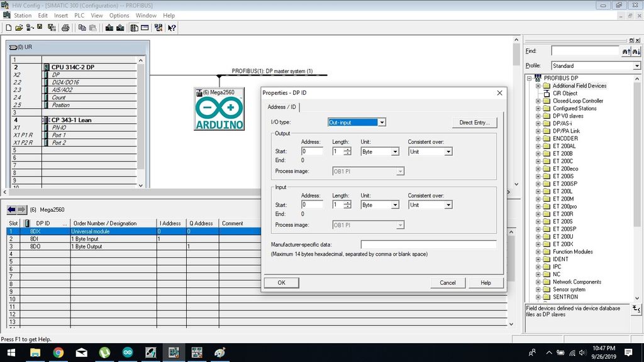The image size is (644, 362).
Task: Click the configure network icon
Action: (158, 28)
